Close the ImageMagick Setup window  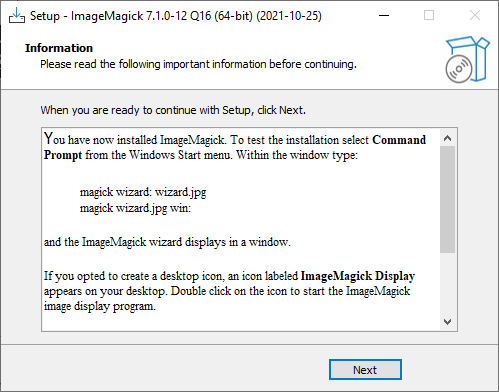[475, 15]
